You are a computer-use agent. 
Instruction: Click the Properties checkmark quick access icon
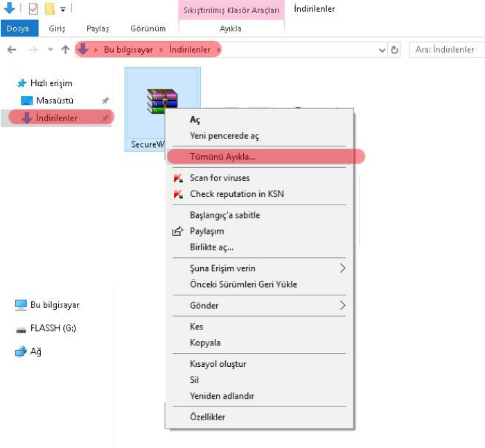coord(33,9)
